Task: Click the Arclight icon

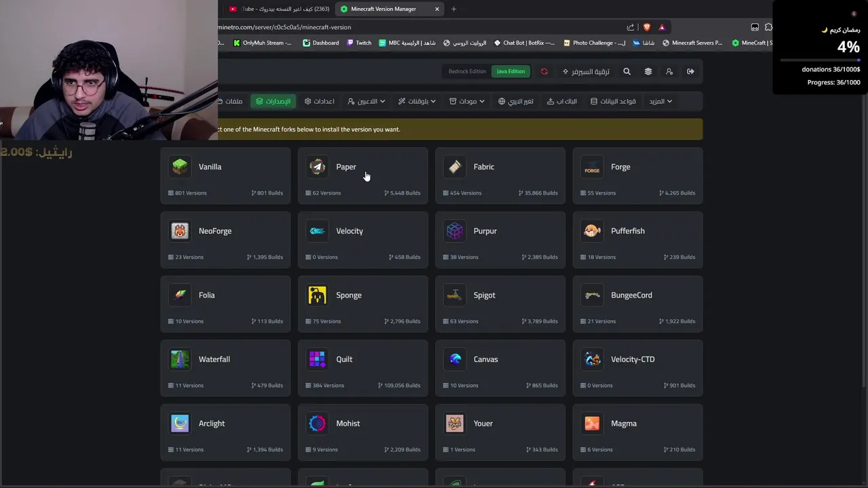Action: tap(180, 424)
